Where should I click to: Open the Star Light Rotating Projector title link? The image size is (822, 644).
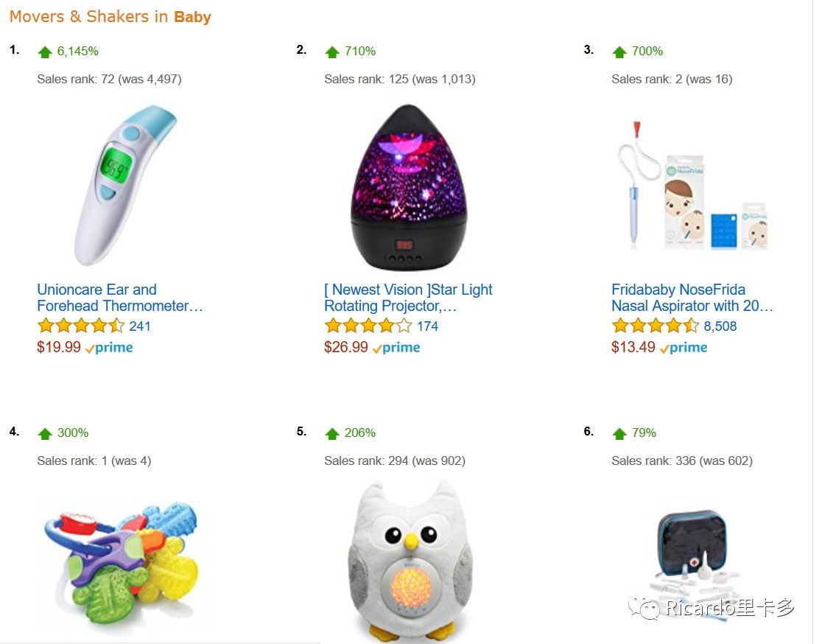click(x=408, y=298)
